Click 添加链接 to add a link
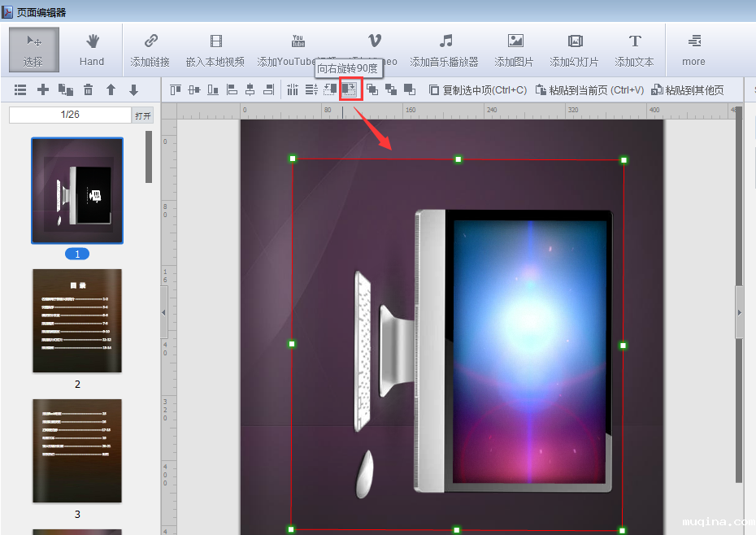This screenshot has width=756, height=535. point(150,50)
